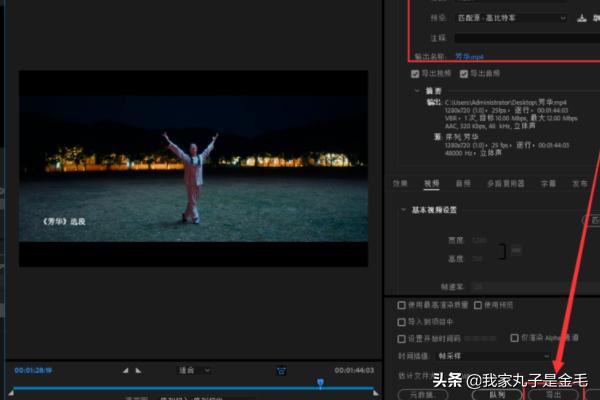
Task: Click the 注释 comments input field
Action: tap(520, 38)
